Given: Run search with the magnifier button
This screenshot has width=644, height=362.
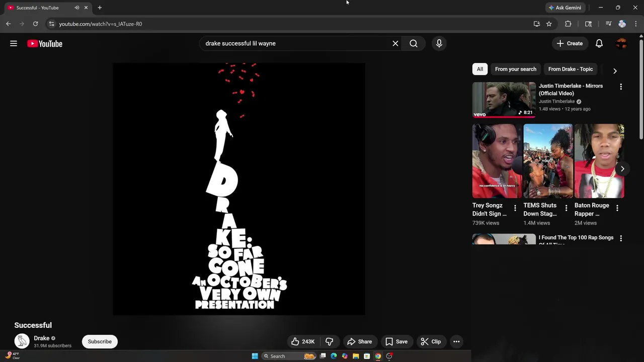Looking at the screenshot, I should [x=414, y=43].
